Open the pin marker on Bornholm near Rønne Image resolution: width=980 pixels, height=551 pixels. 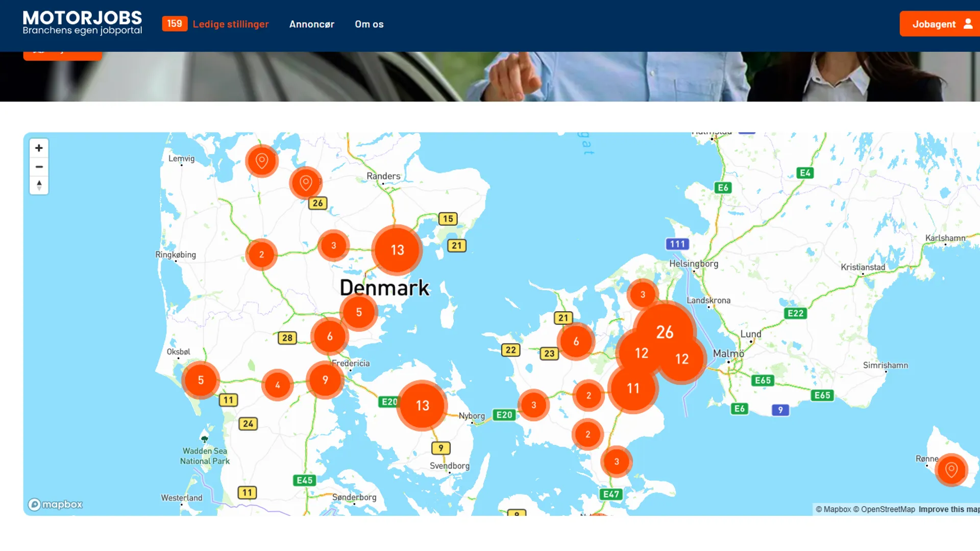click(x=950, y=470)
